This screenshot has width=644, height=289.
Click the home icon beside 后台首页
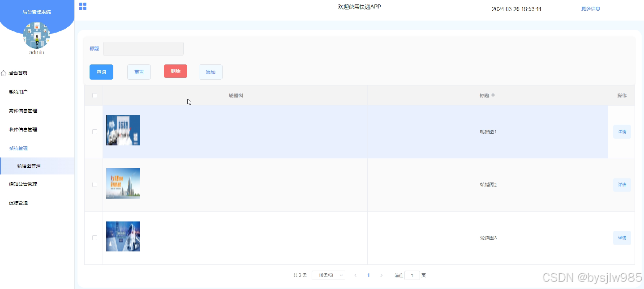4,73
